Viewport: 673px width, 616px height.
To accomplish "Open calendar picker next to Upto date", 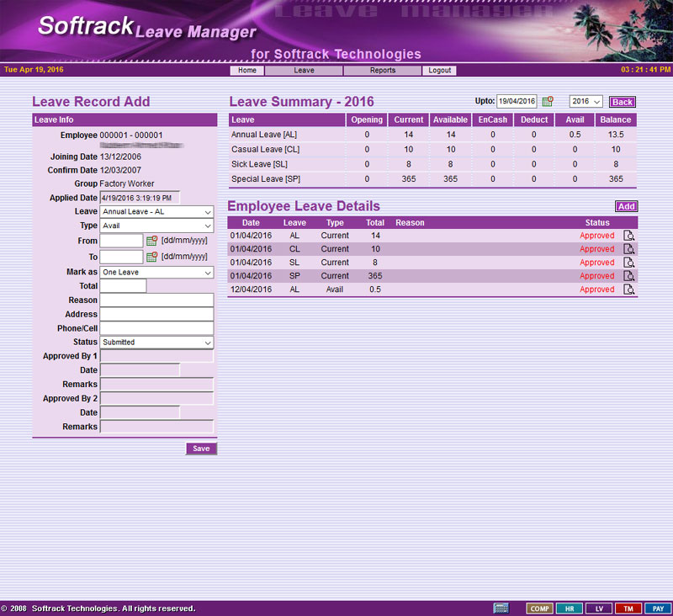I will click(548, 102).
